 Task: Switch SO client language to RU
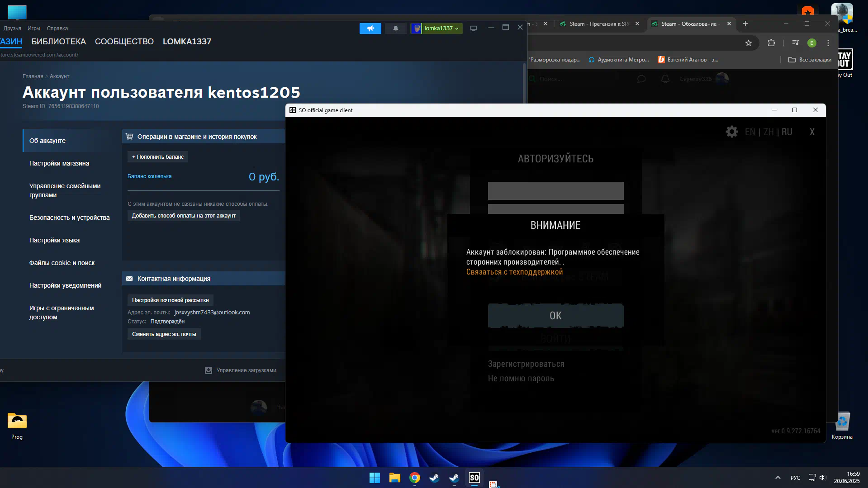click(x=787, y=132)
